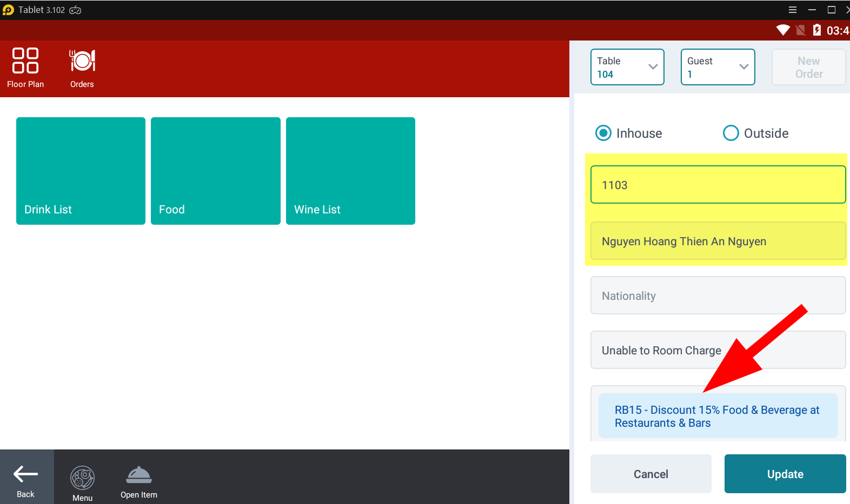Select the Inhouse radio option
Image resolution: width=850 pixels, height=504 pixels.
[x=628, y=133]
